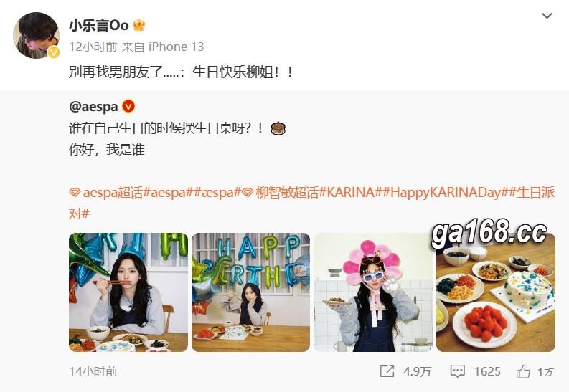569x392 pixels.
Task: Open the post options chevron menu
Action: pyautogui.click(x=547, y=16)
